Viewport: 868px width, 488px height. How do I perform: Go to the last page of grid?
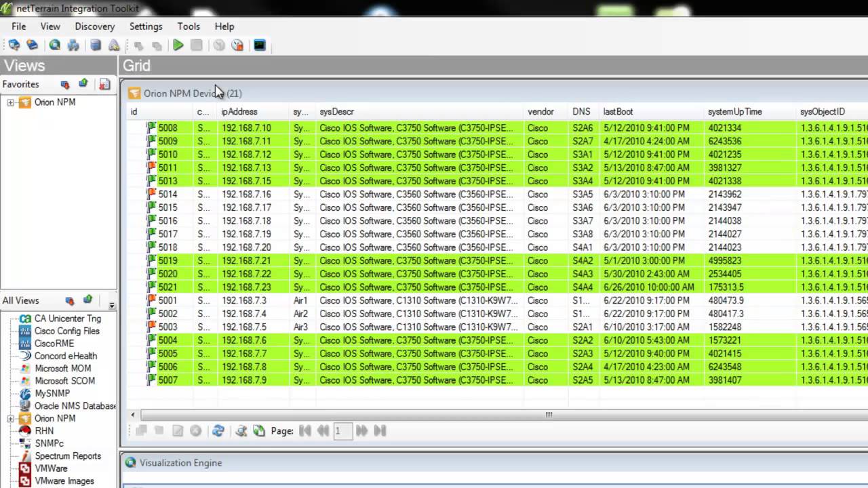pyautogui.click(x=380, y=430)
